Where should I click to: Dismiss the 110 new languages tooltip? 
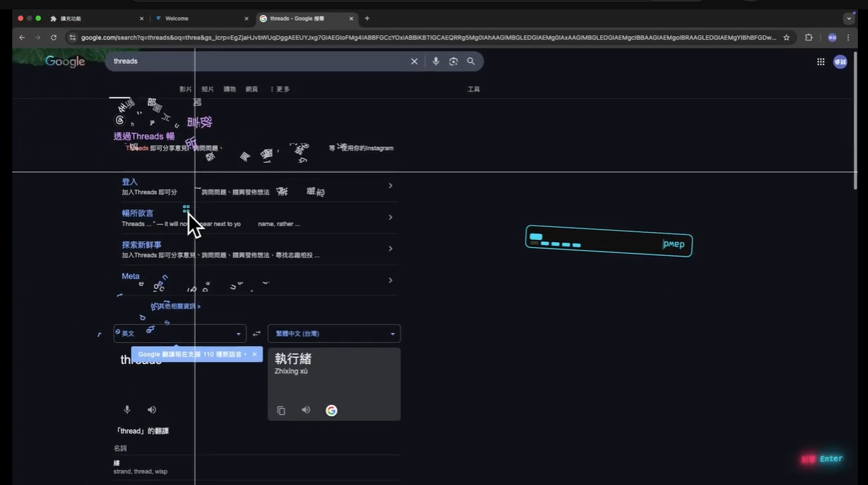click(x=254, y=355)
